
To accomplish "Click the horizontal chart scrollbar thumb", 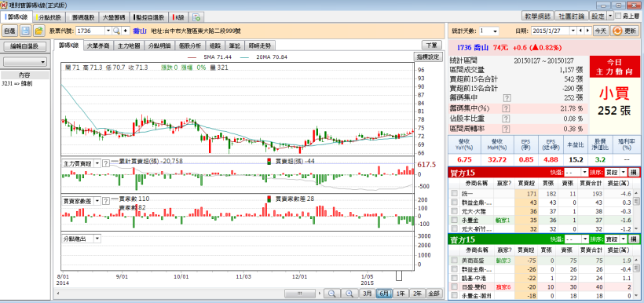I will [299, 294].
